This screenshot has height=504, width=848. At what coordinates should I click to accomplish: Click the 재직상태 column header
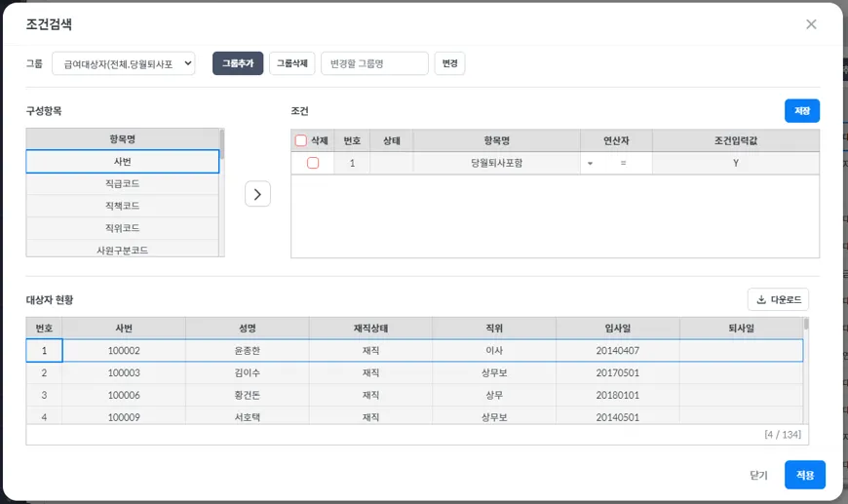(x=370, y=329)
